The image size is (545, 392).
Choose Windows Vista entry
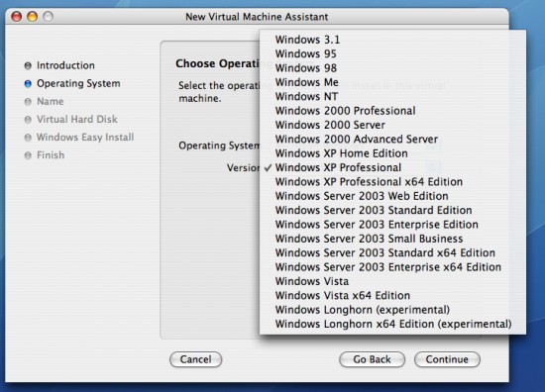click(392, 281)
